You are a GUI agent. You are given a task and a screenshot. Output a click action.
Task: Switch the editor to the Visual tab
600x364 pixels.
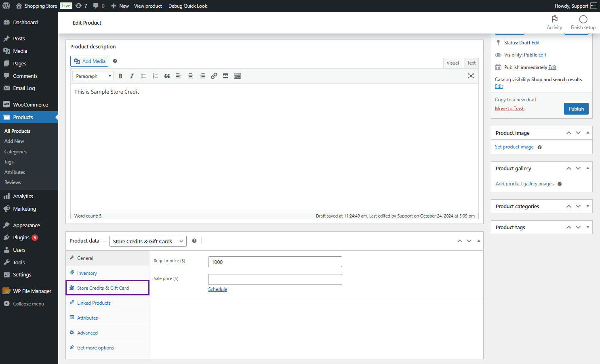pyautogui.click(x=453, y=63)
